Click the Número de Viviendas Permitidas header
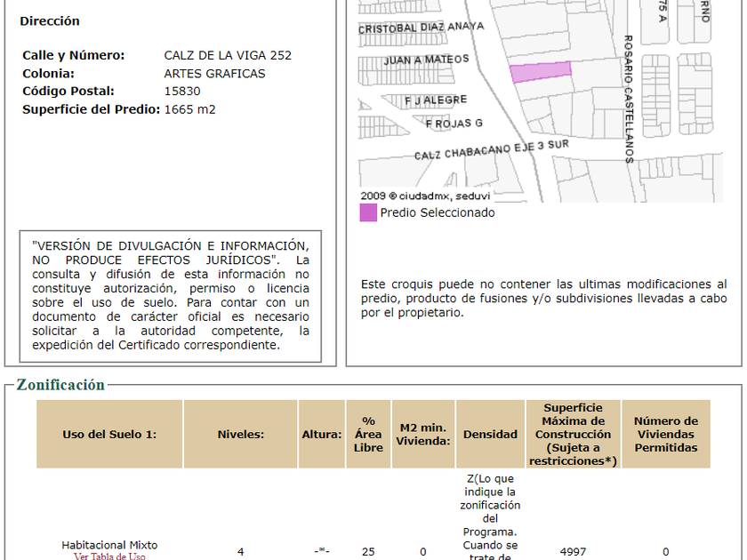This screenshot has width=747, height=560. pos(666,435)
